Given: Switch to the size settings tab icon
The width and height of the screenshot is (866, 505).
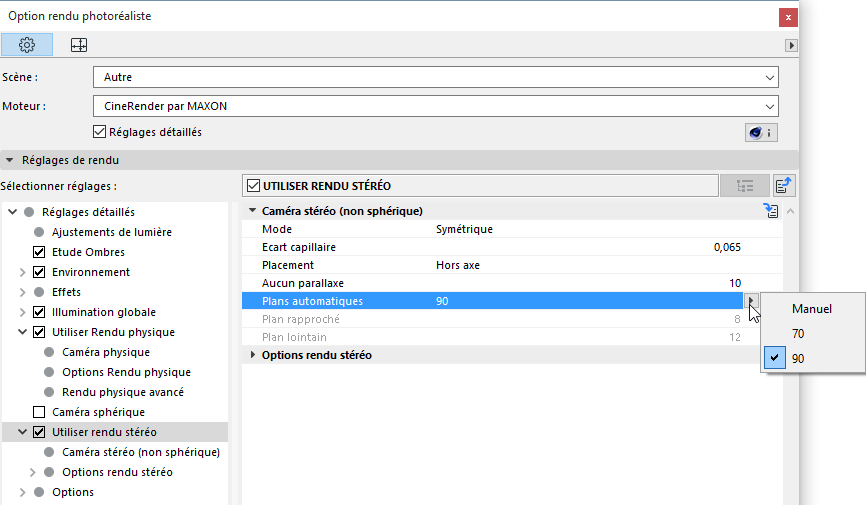Looking at the screenshot, I should point(78,45).
